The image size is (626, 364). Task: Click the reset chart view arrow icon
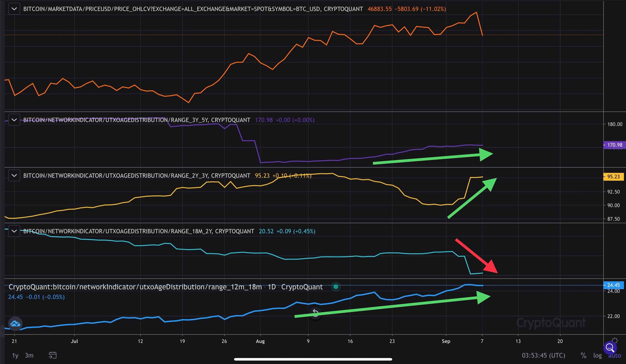pos(315,313)
